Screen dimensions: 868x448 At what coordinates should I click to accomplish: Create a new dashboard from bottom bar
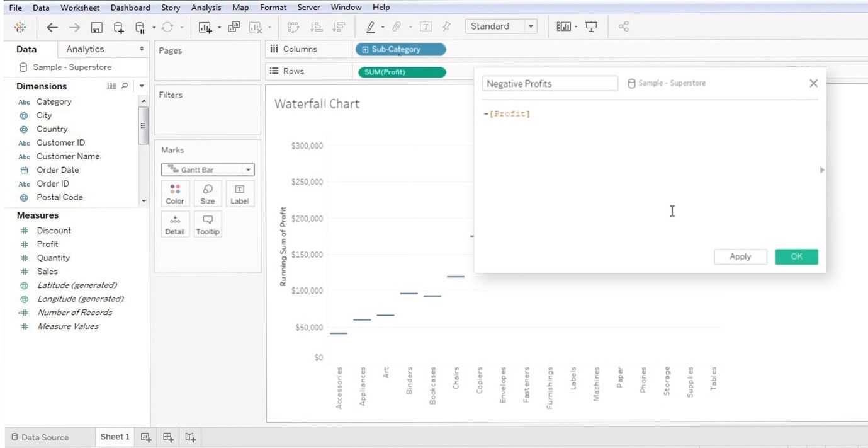click(x=168, y=437)
